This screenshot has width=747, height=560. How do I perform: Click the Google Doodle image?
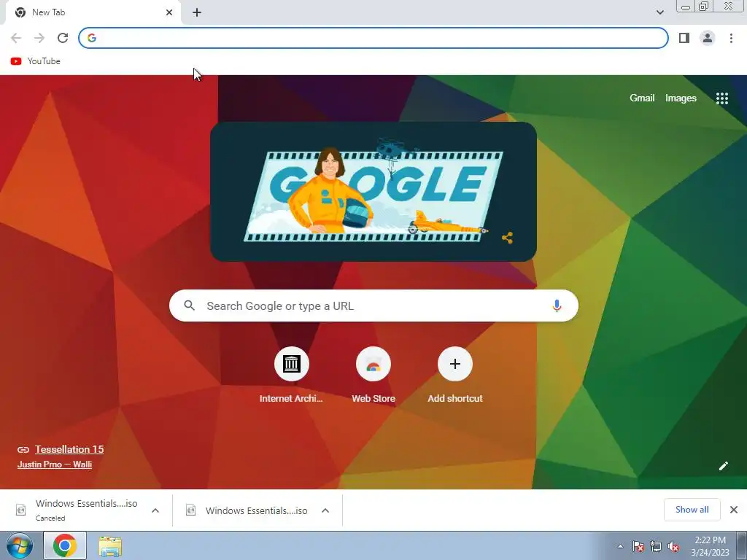(373, 192)
